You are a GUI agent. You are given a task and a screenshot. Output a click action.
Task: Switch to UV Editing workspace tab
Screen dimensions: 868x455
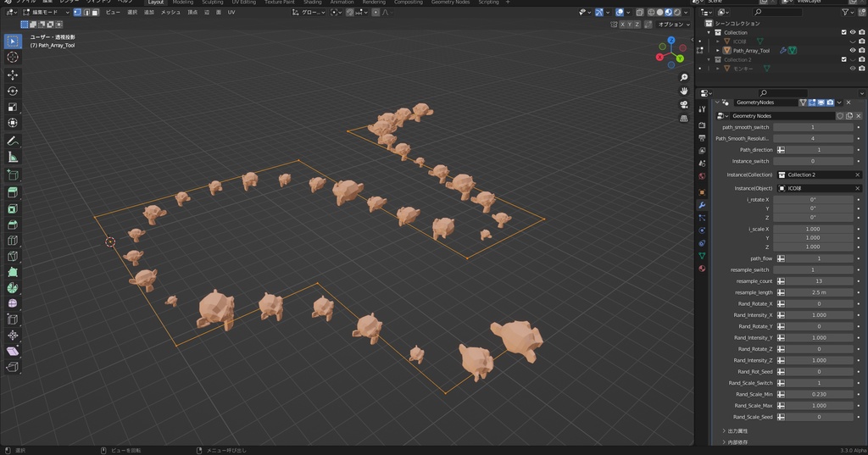pos(243,3)
